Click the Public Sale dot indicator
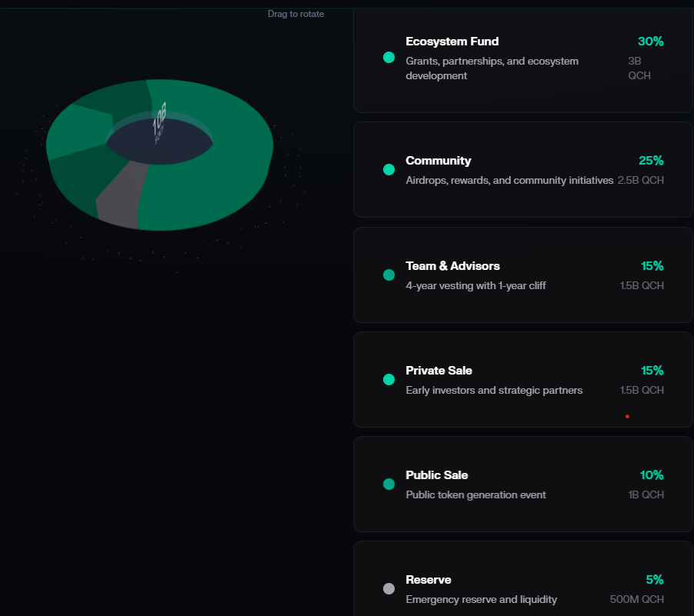 pyautogui.click(x=389, y=484)
